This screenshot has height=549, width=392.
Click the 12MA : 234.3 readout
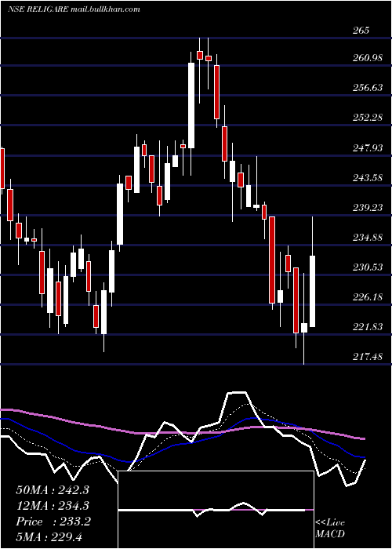coord(53,506)
